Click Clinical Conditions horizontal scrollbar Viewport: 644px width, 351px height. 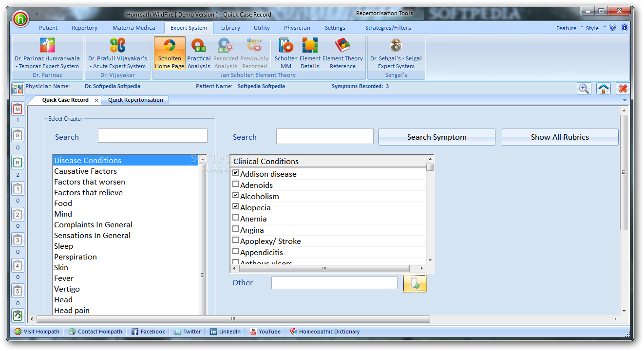tap(324, 268)
